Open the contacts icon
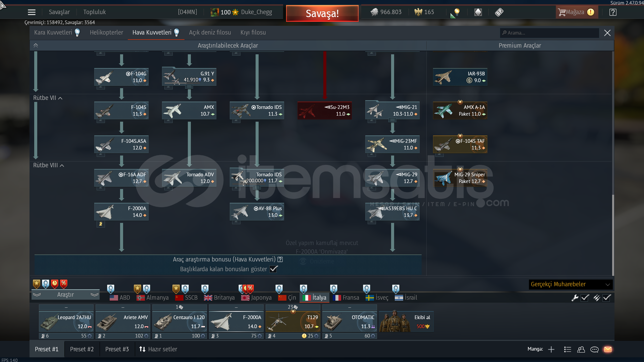 coord(581,349)
